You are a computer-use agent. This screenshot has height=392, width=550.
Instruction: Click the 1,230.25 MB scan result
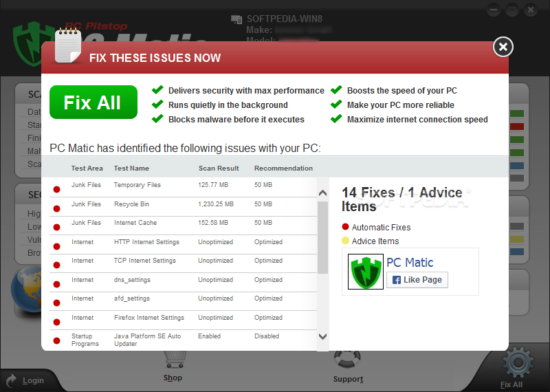point(216,204)
